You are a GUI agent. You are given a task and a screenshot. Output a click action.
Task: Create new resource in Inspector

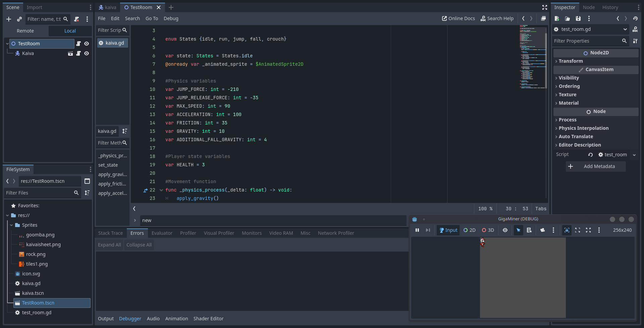click(557, 18)
